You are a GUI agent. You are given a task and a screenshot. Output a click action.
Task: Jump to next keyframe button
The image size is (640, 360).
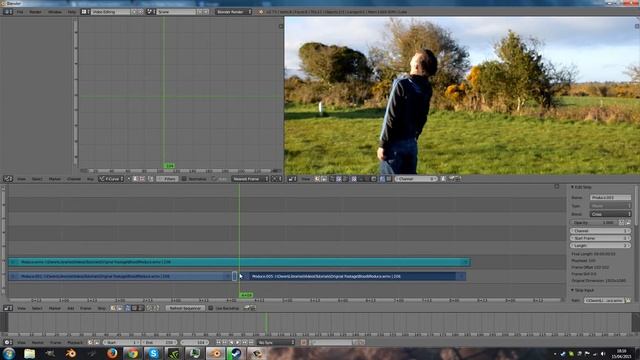tap(244, 342)
